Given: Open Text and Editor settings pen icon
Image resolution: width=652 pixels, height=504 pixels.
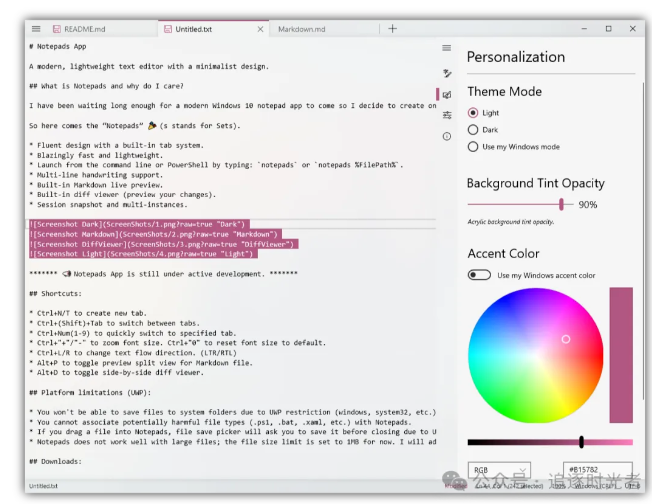Looking at the screenshot, I should click(447, 73).
